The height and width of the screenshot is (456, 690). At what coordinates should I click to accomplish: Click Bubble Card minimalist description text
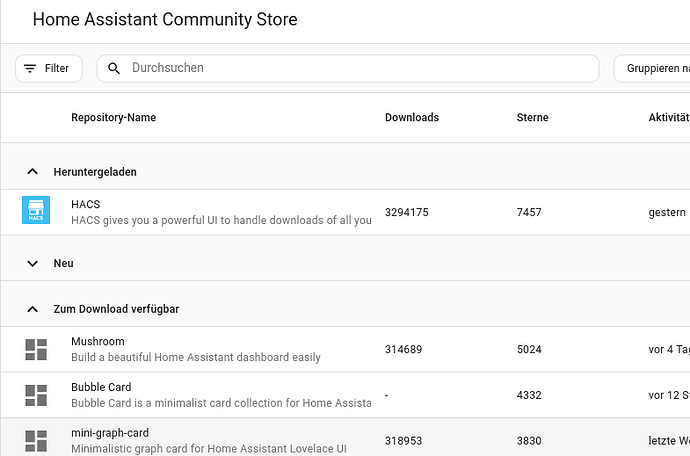tap(221, 403)
